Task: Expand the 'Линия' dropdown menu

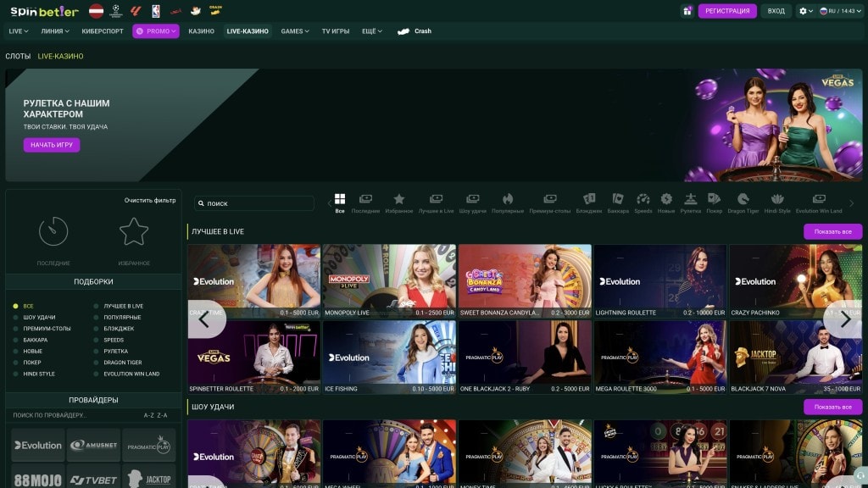Action: click(x=55, y=31)
